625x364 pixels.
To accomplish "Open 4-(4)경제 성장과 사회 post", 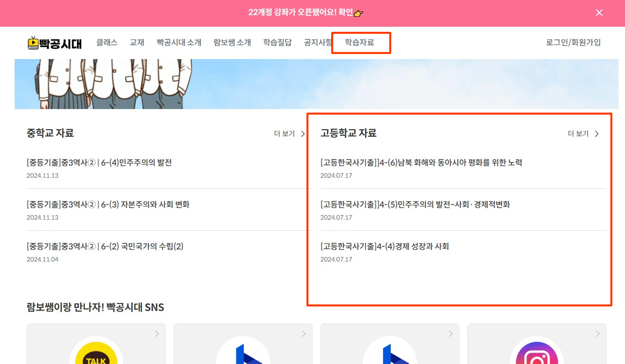I will (x=385, y=246).
